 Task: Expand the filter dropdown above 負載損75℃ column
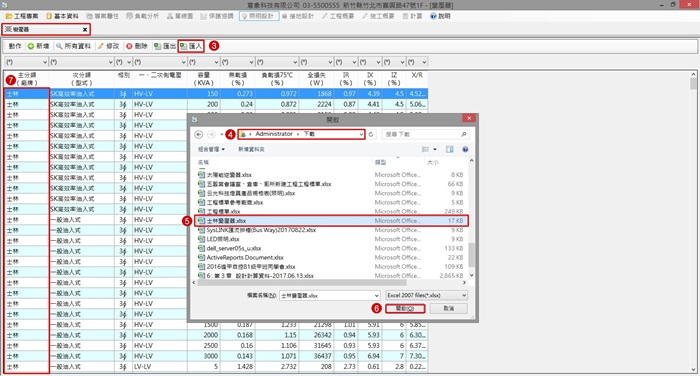tap(295, 62)
